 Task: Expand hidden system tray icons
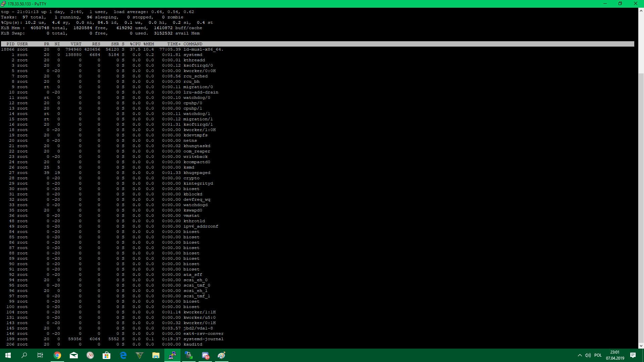tap(580, 355)
